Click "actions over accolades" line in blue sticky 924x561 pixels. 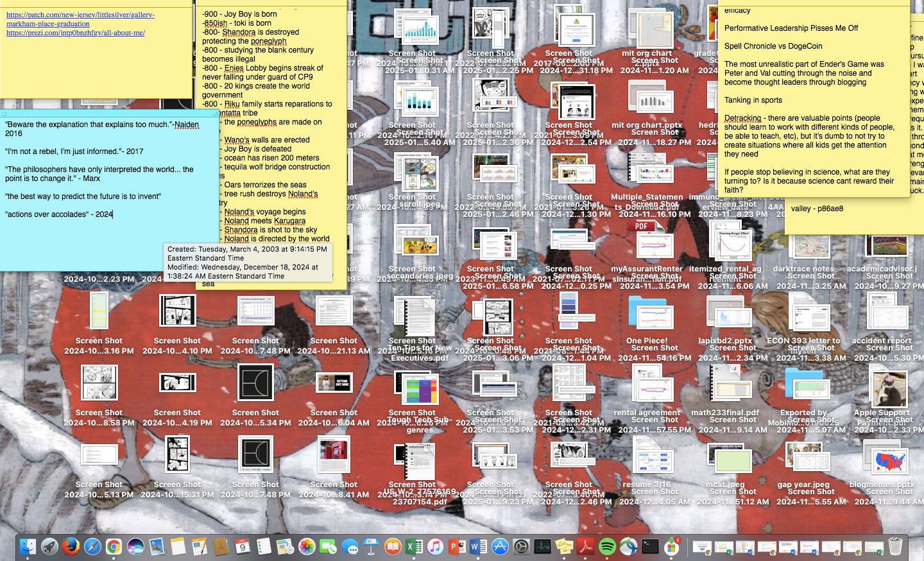point(59,214)
